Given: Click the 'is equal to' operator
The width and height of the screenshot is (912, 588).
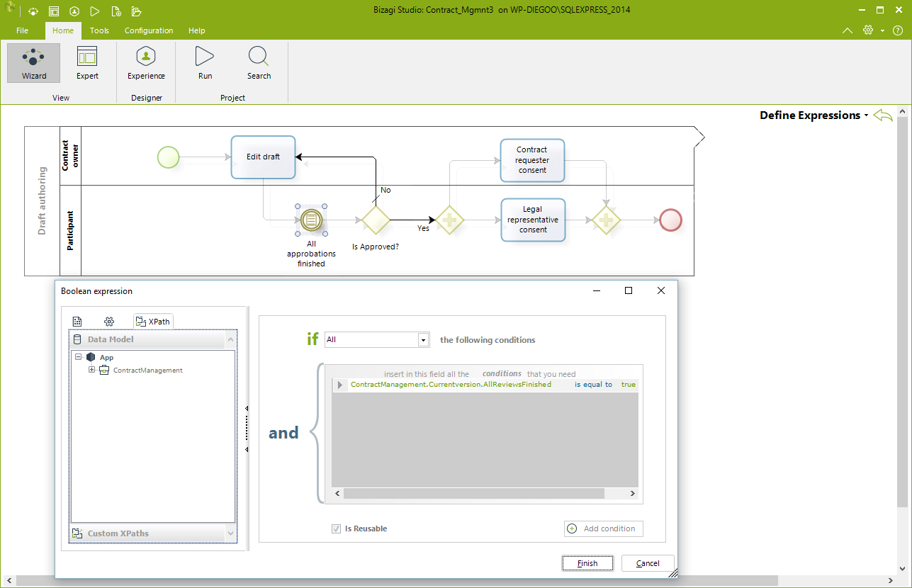Looking at the screenshot, I should pos(593,385).
